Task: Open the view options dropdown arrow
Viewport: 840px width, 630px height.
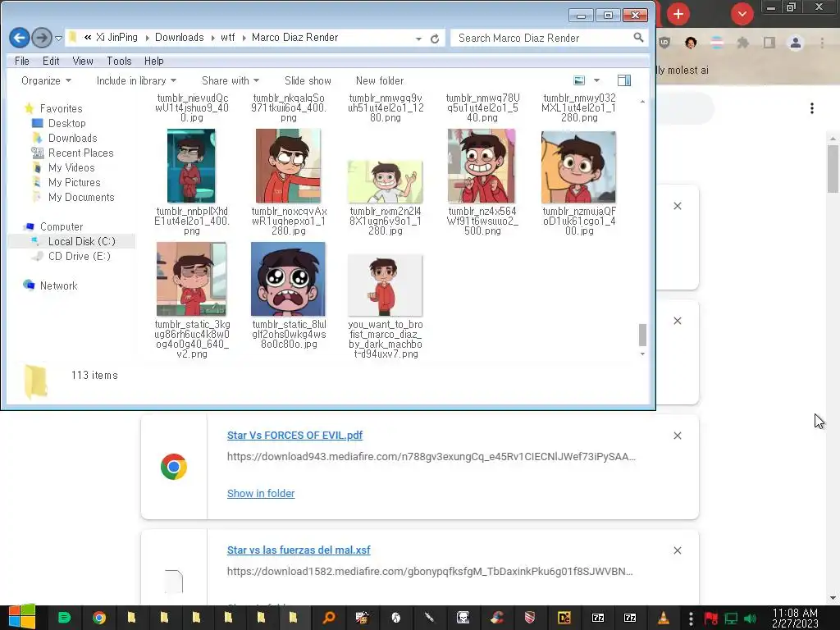Action: tap(596, 81)
